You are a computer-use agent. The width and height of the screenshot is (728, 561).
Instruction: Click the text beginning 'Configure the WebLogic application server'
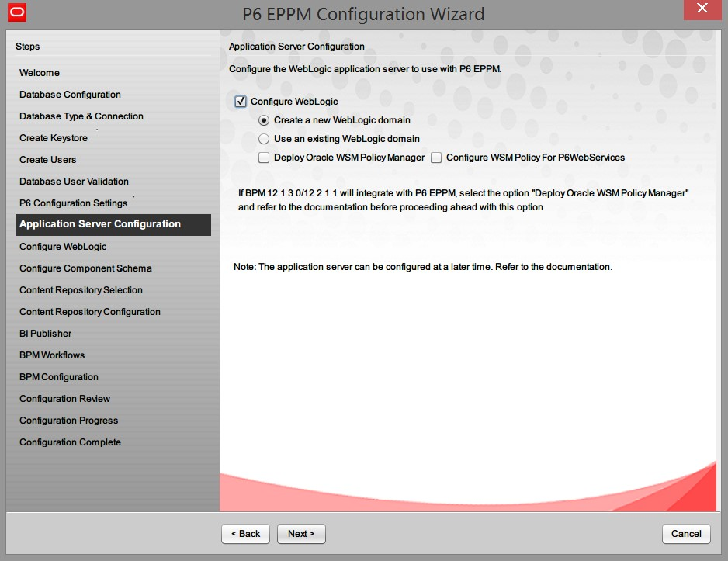365,69
